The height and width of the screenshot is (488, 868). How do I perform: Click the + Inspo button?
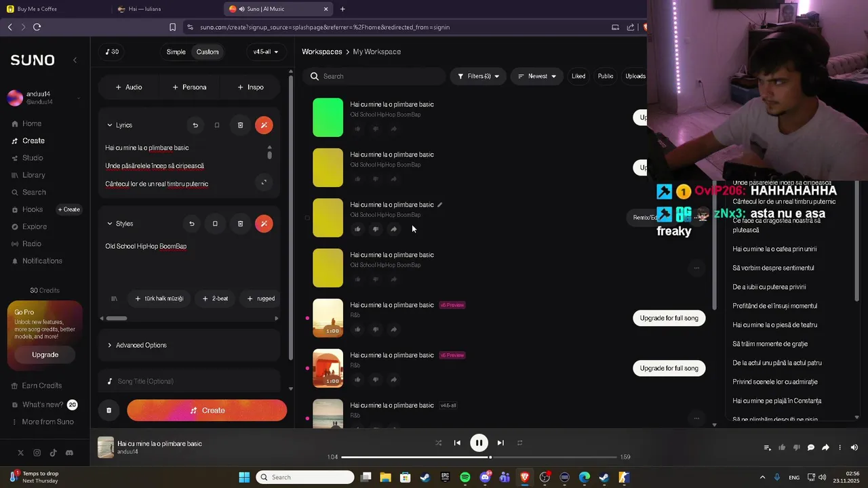(251, 87)
